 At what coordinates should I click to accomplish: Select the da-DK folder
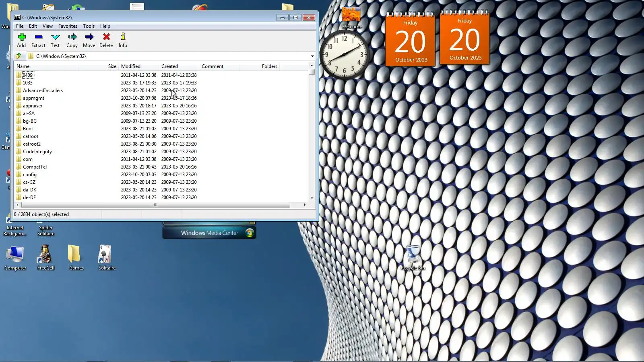click(29, 190)
